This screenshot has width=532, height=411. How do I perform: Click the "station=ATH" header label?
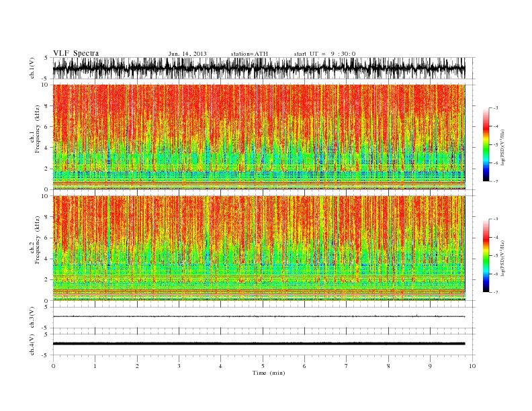coord(249,54)
